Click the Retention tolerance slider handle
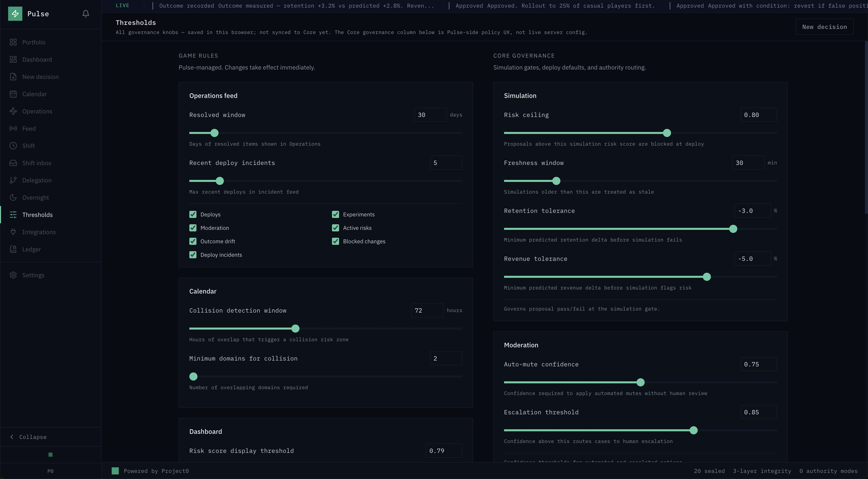The height and width of the screenshot is (479, 868). (733, 229)
